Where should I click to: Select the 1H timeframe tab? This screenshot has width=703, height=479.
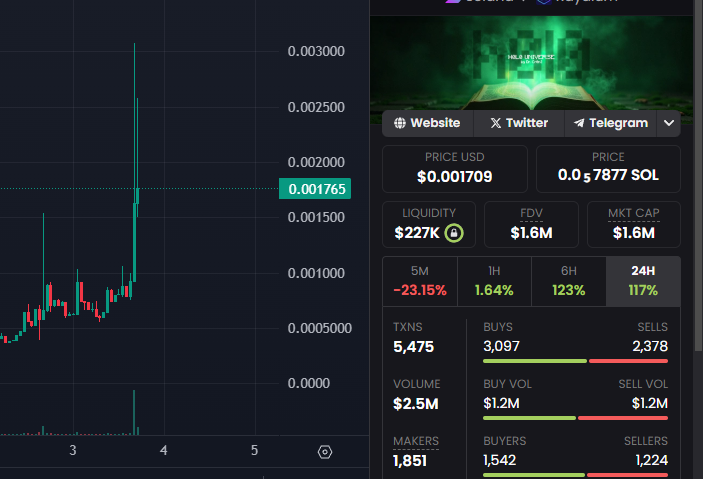coord(494,281)
